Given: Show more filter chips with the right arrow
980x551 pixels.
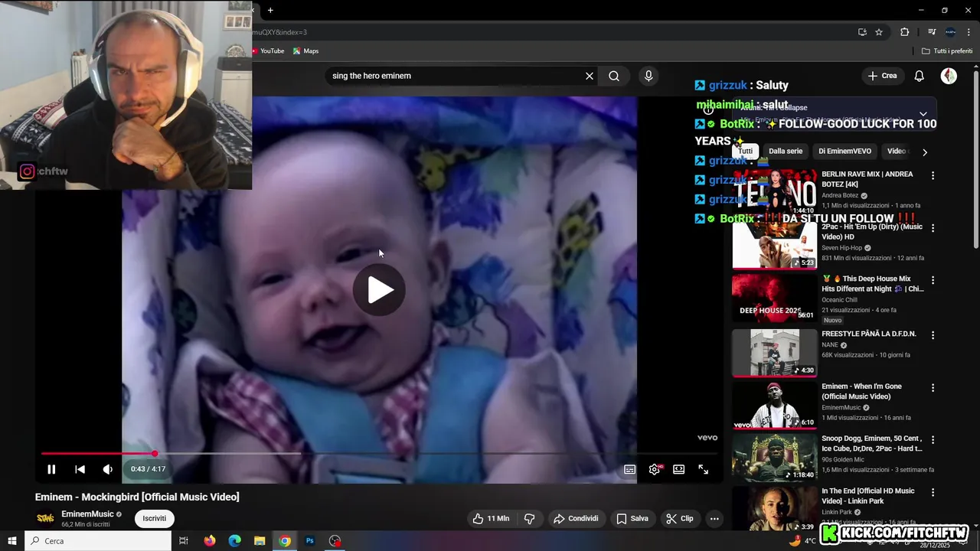Looking at the screenshot, I should pos(925,152).
